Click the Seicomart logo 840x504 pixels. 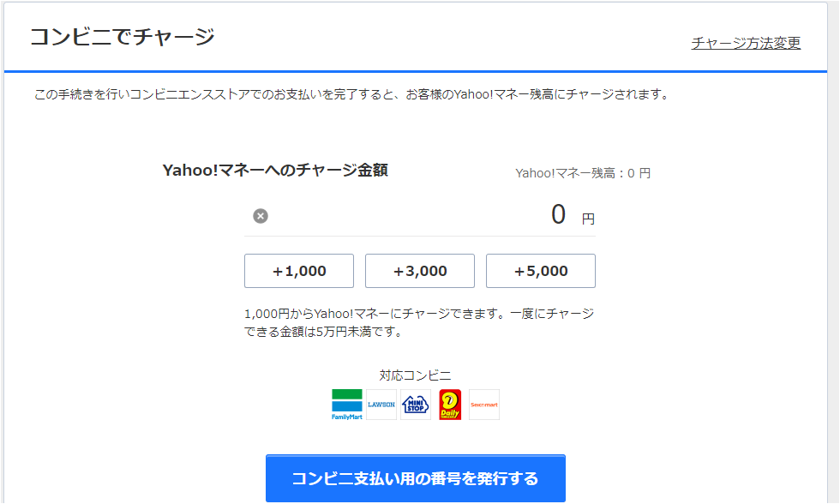tap(484, 405)
